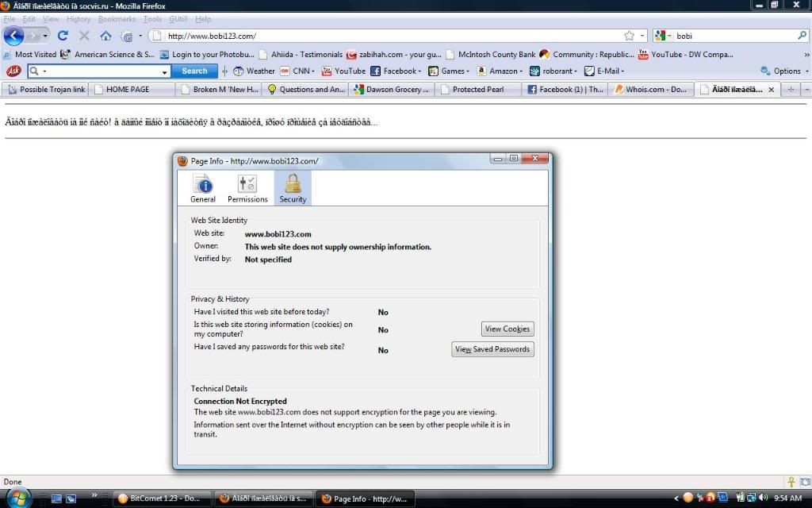
Task: Click the status bar key icon
Action: [791, 482]
